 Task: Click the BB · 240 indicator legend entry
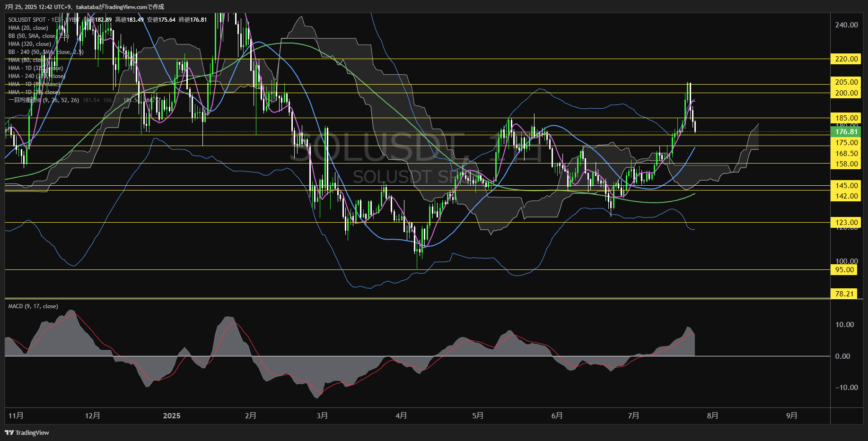46,52
